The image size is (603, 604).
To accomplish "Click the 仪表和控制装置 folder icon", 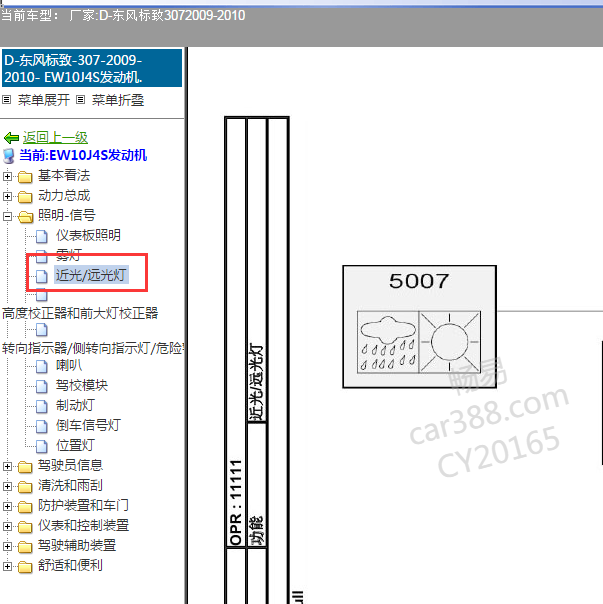I will coord(25,527).
